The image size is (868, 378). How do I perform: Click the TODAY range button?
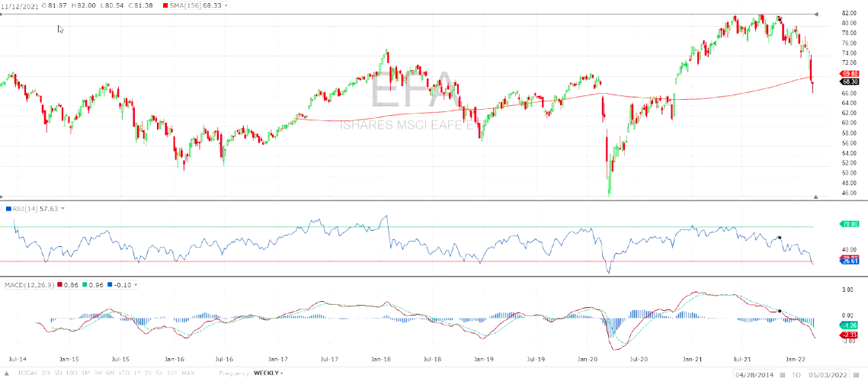click(28, 373)
